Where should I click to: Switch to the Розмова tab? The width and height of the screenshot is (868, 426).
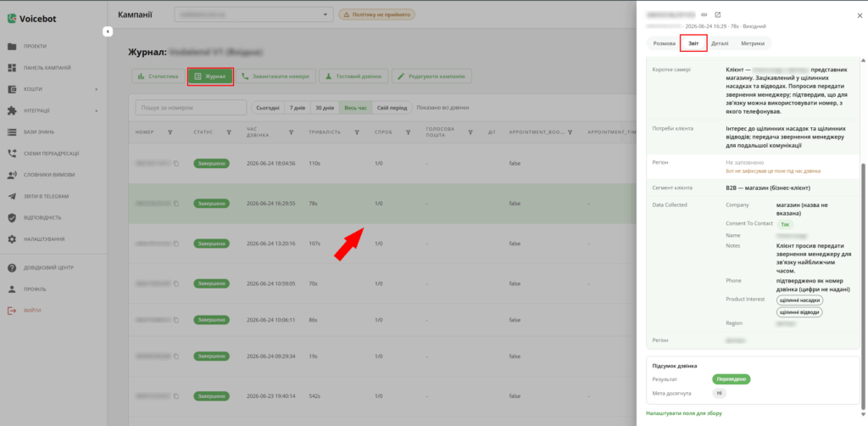664,43
